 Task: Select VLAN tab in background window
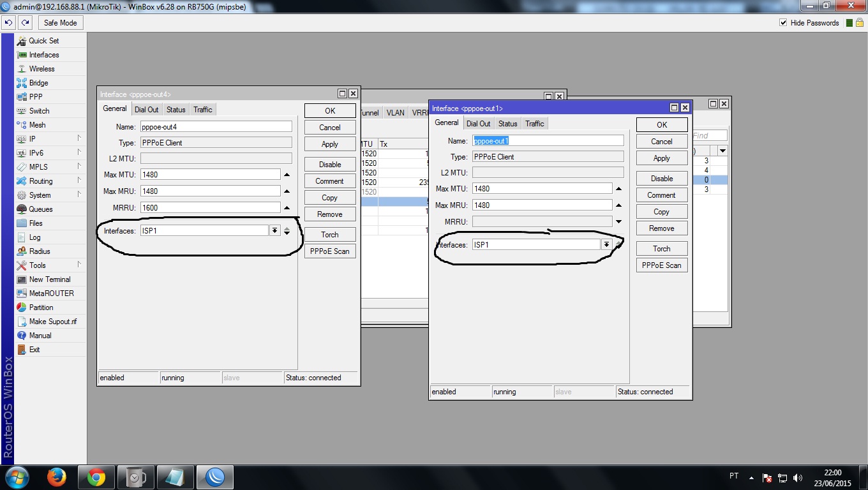[x=396, y=113]
